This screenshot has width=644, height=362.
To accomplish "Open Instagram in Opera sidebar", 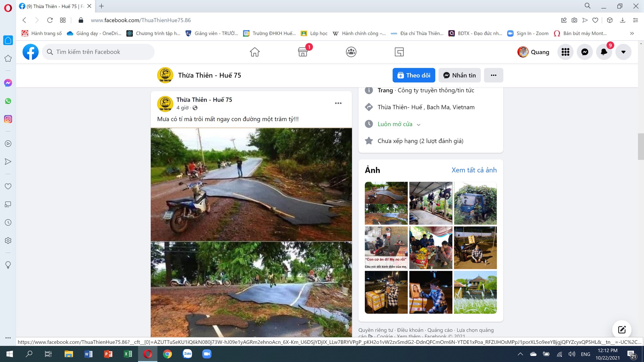I will tap(8, 119).
